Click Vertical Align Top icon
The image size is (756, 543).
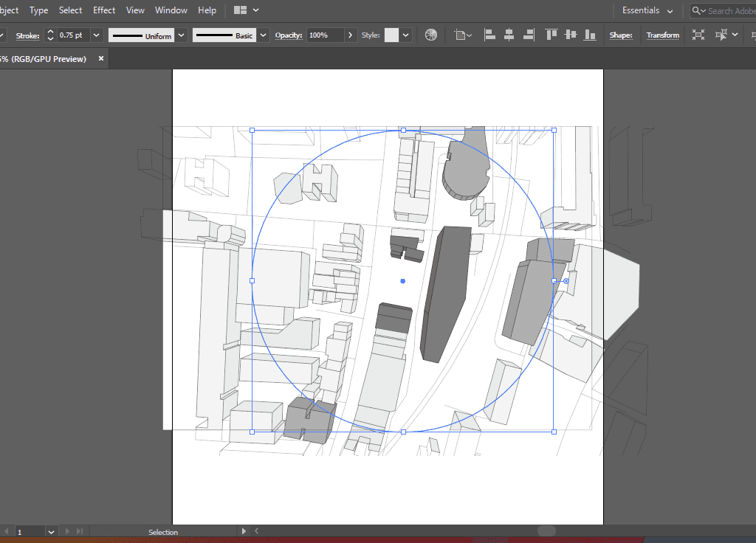[x=551, y=35]
